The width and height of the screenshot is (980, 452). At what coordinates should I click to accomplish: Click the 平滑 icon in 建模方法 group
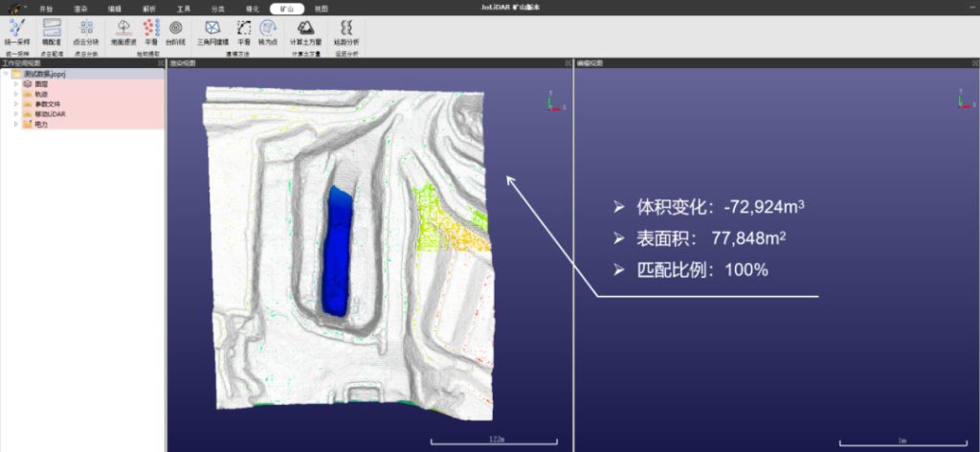tap(244, 29)
